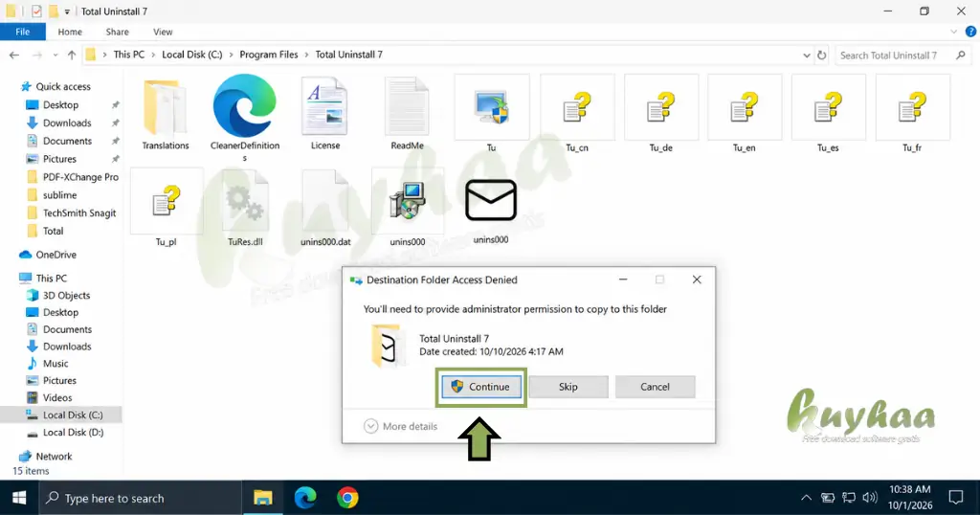Select the Tu_de help file icon

(660, 107)
